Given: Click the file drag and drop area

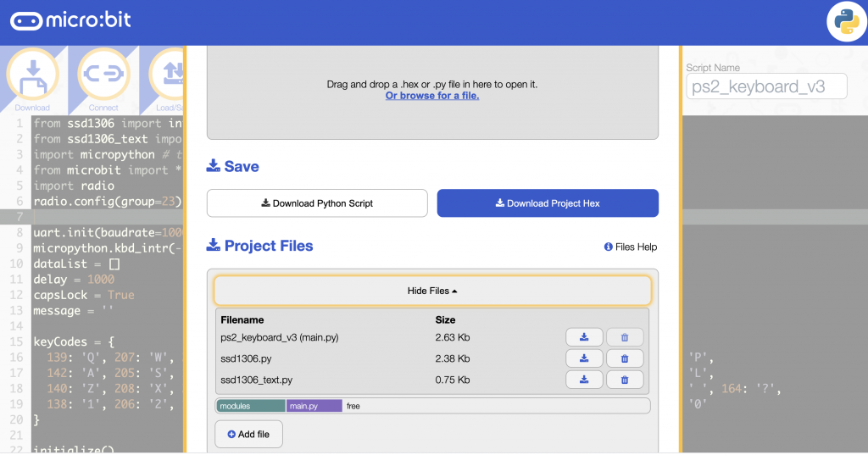Looking at the screenshot, I should pyautogui.click(x=432, y=92).
